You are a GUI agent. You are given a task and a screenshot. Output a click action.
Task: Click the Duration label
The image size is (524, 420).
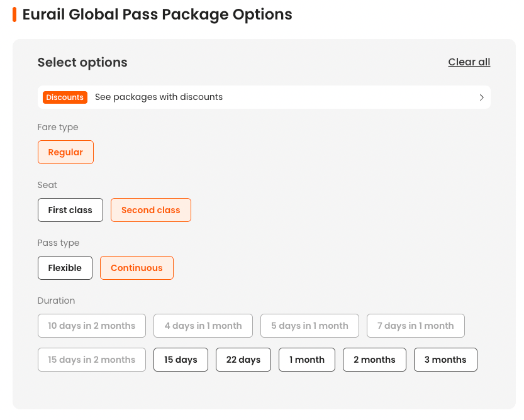pos(56,301)
